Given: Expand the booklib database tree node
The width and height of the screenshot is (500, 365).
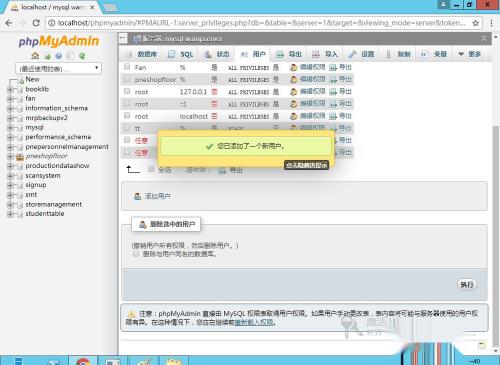Looking at the screenshot, I should (10, 89).
